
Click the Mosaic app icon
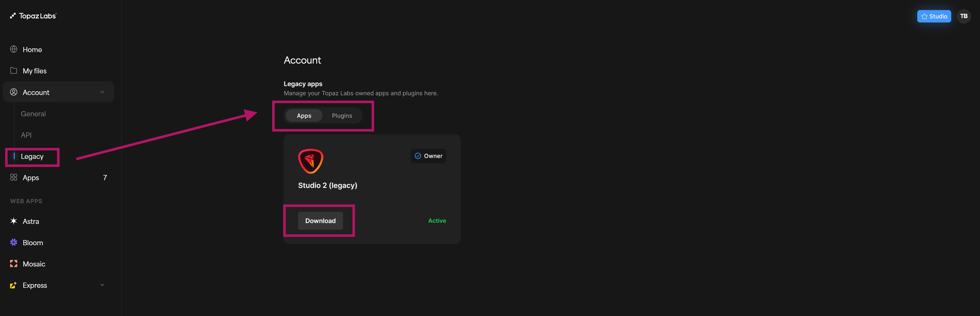click(14, 264)
